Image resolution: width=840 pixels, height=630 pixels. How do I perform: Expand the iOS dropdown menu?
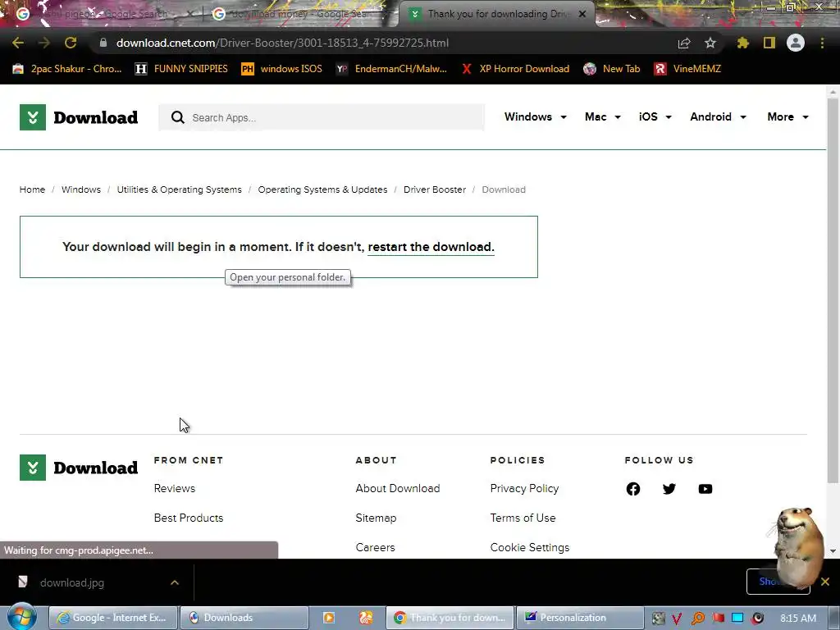tap(655, 116)
